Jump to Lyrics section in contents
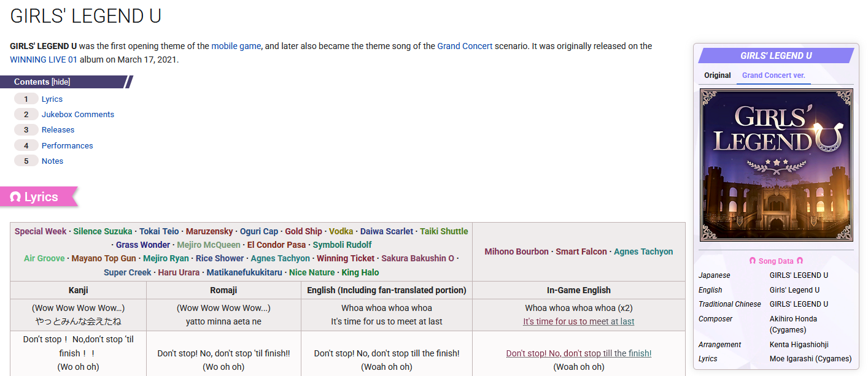 [52, 99]
